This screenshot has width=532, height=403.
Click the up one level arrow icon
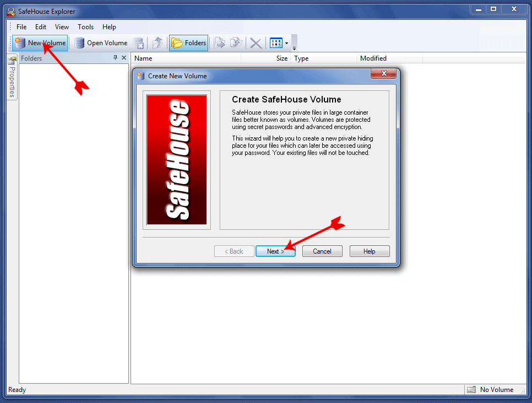158,43
